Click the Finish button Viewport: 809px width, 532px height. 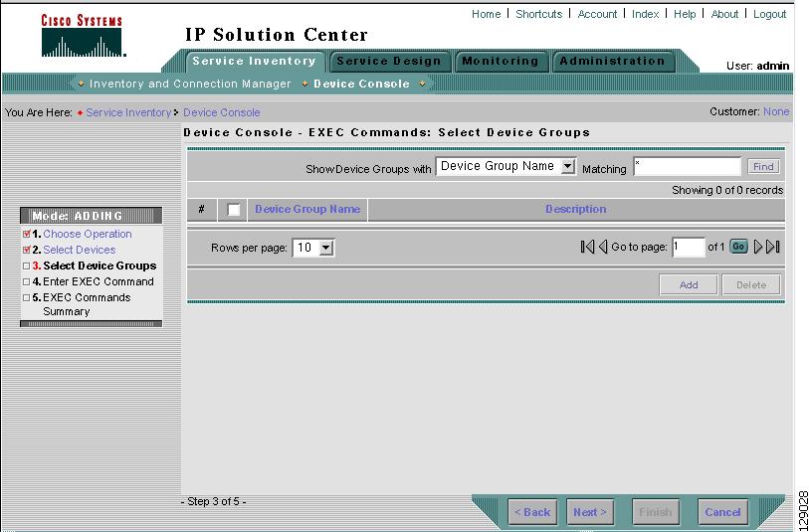[x=656, y=512]
